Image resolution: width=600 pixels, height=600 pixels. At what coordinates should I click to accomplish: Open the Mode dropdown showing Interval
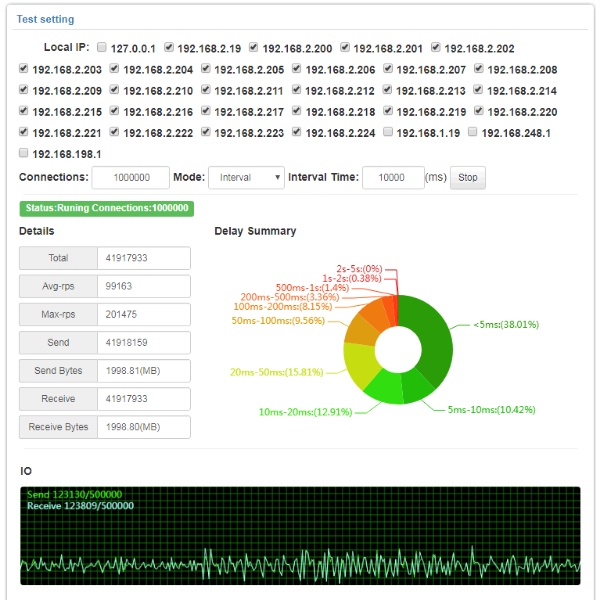[246, 178]
